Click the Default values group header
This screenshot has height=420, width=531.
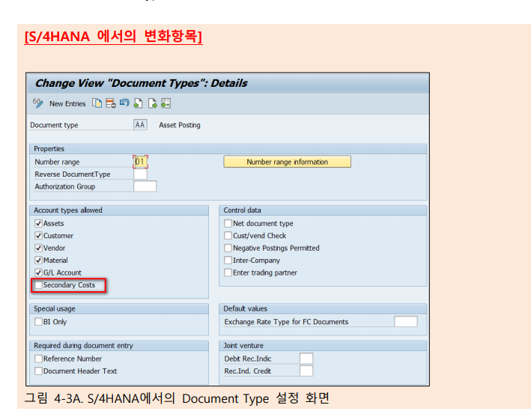pos(323,308)
